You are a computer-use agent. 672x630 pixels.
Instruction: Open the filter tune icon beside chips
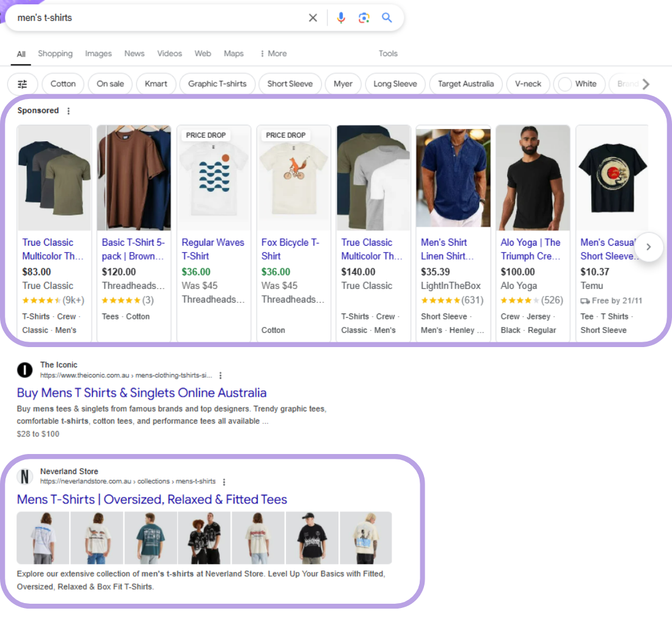[22, 84]
